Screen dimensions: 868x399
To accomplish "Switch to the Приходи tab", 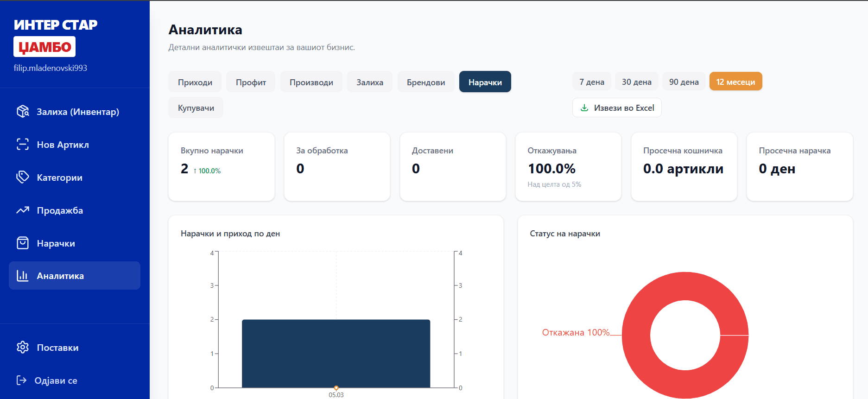I will [195, 82].
